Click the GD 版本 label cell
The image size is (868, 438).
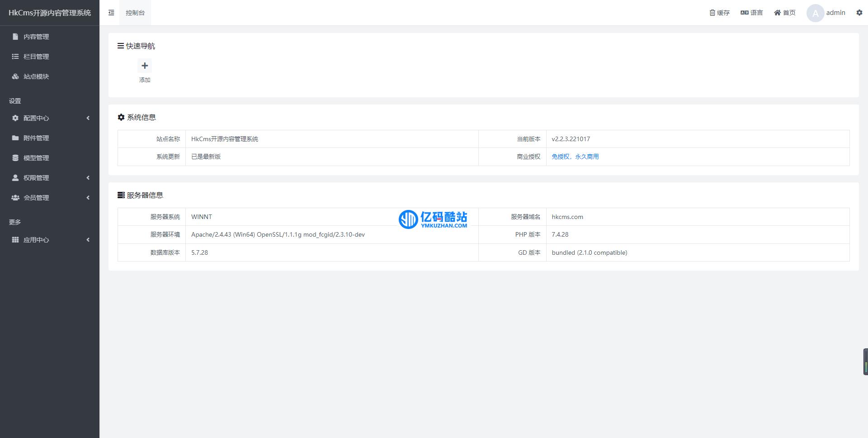[512, 252]
